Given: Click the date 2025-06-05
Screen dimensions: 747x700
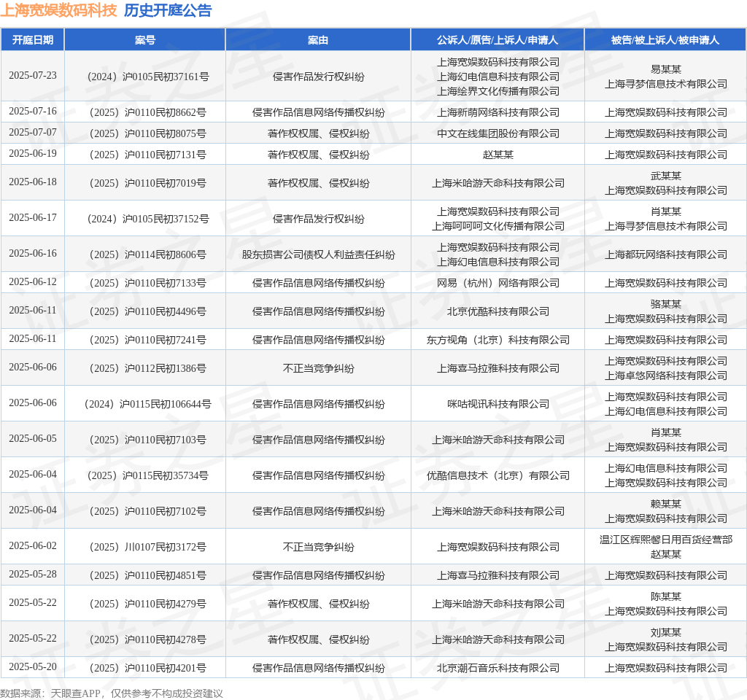Looking at the screenshot, I should click(x=32, y=438).
